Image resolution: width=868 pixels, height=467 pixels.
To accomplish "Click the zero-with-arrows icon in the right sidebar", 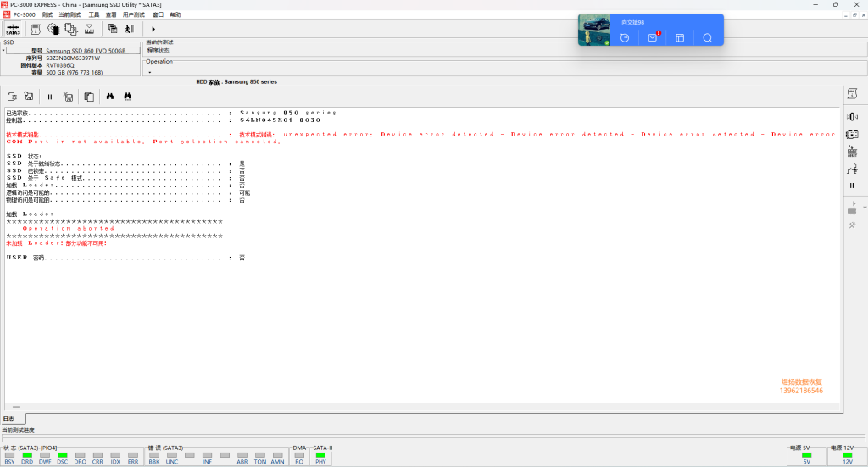I will click(x=852, y=117).
